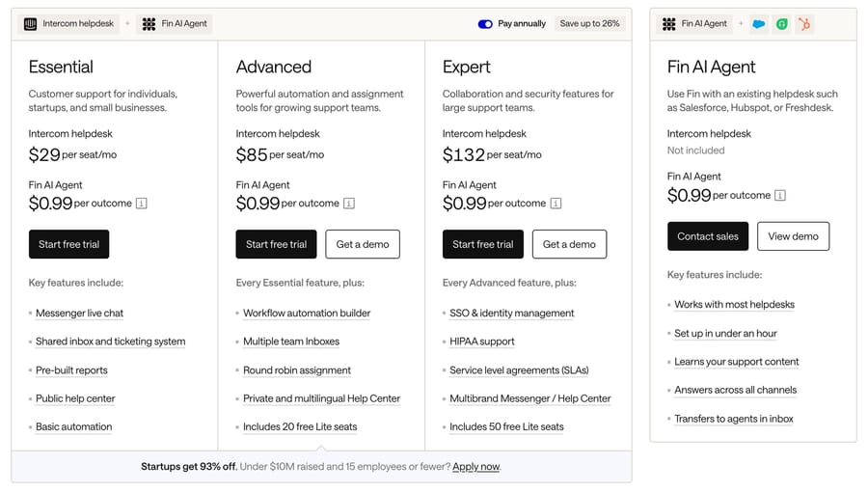The width and height of the screenshot is (868, 492).
Task: Click the Expert plan heading
Action: coord(466,67)
